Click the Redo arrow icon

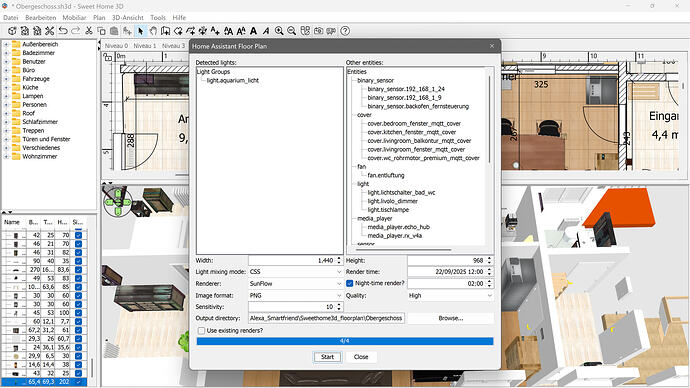click(76, 31)
